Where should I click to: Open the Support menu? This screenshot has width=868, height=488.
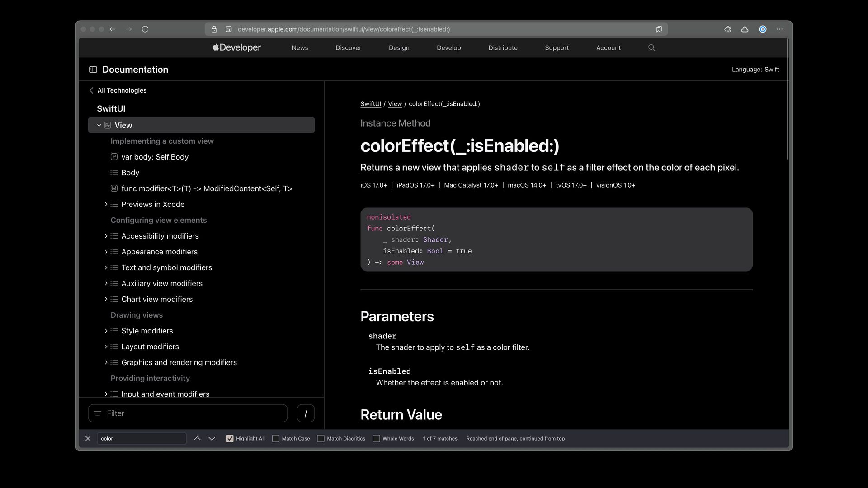(x=557, y=48)
